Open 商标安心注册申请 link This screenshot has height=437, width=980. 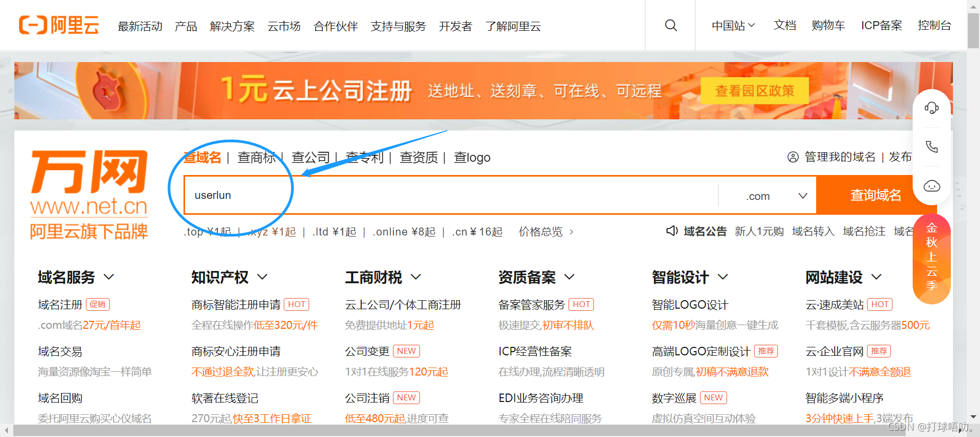[x=236, y=352]
